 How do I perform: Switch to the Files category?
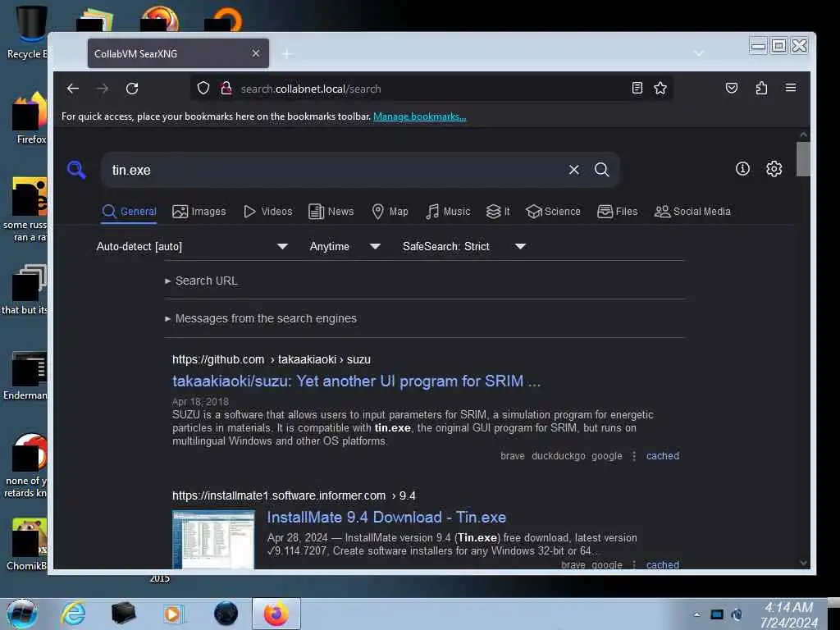[x=617, y=212]
